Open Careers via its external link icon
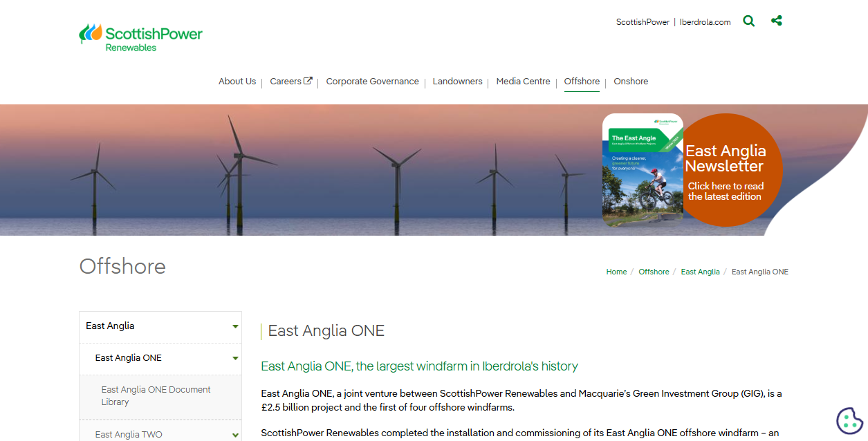 coord(306,80)
